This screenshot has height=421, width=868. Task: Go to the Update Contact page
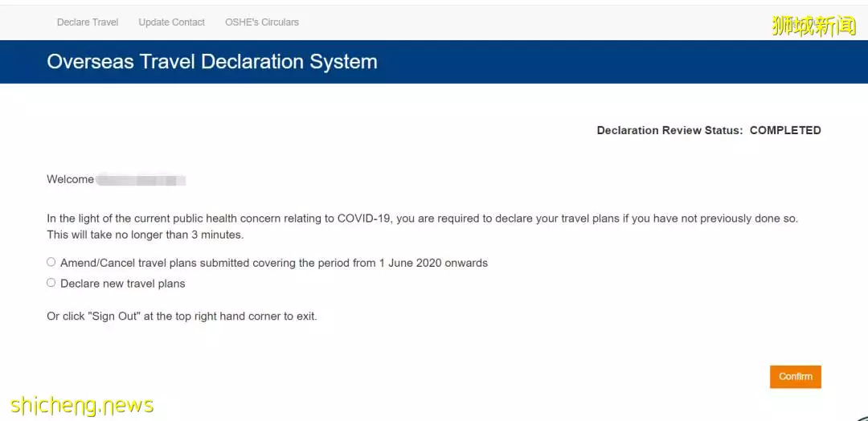172,22
